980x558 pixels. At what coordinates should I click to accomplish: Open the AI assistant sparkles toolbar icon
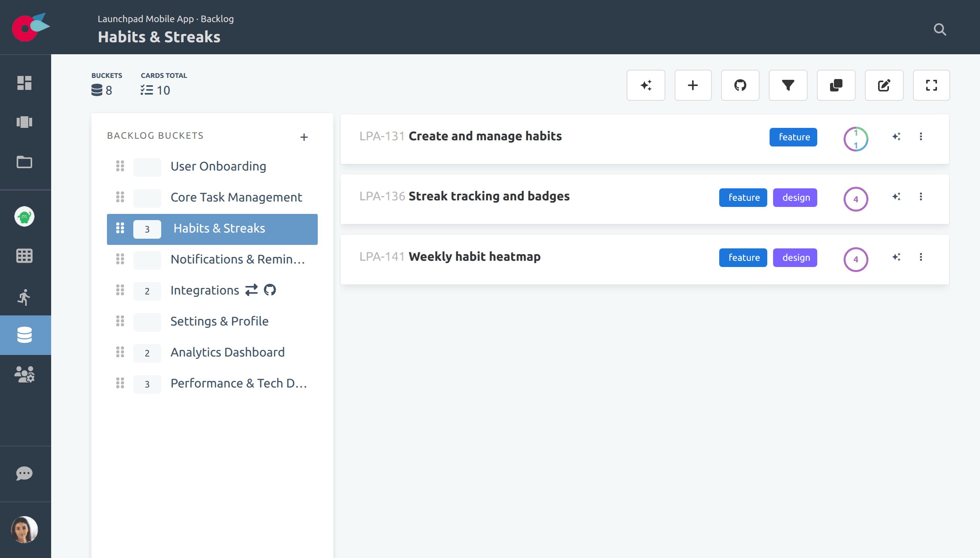tap(646, 85)
